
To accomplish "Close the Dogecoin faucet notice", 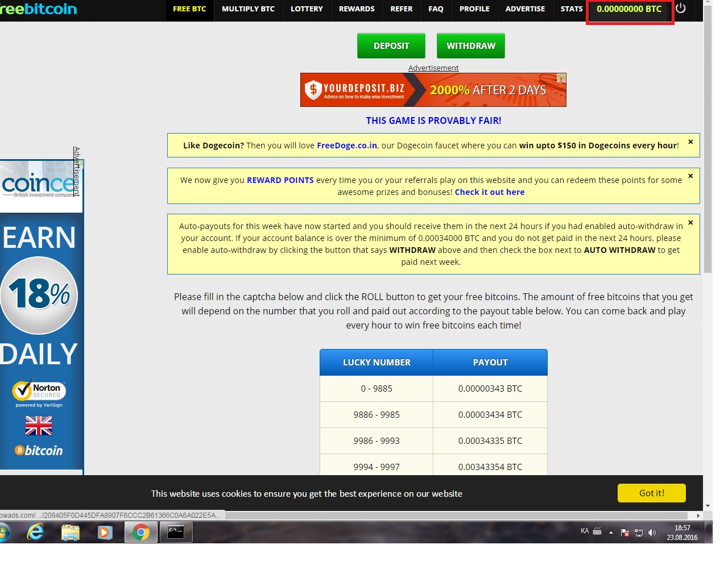I will [x=690, y=142].
